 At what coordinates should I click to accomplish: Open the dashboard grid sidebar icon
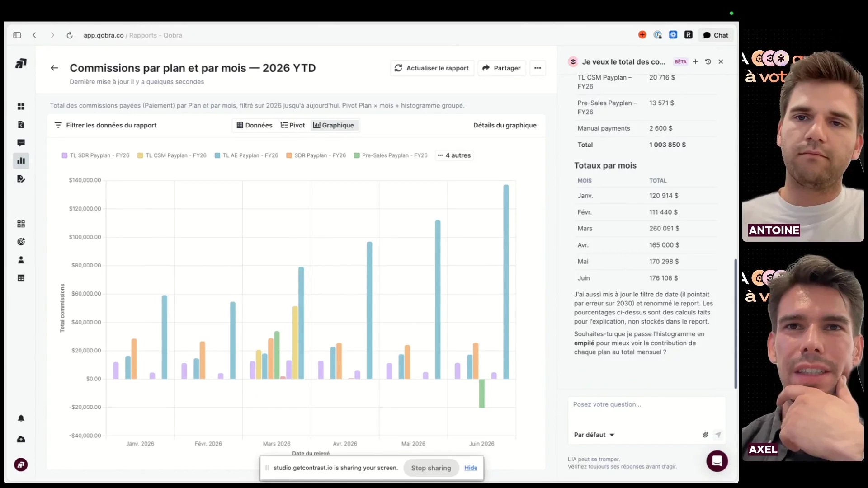(21, 107)
